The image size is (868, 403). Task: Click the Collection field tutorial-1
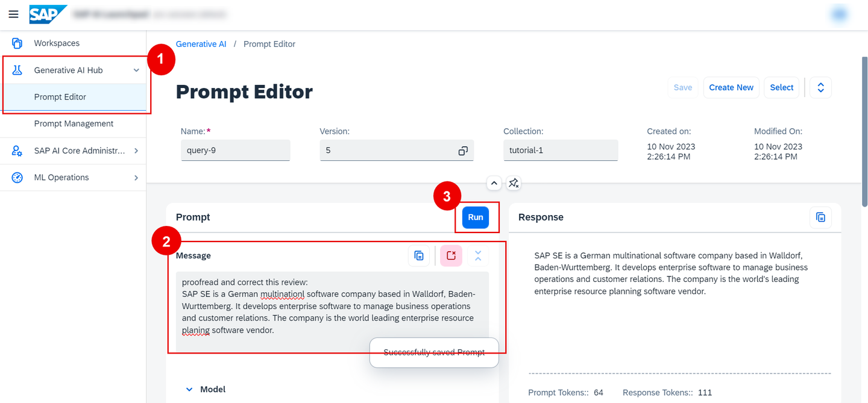coord(561,151)
